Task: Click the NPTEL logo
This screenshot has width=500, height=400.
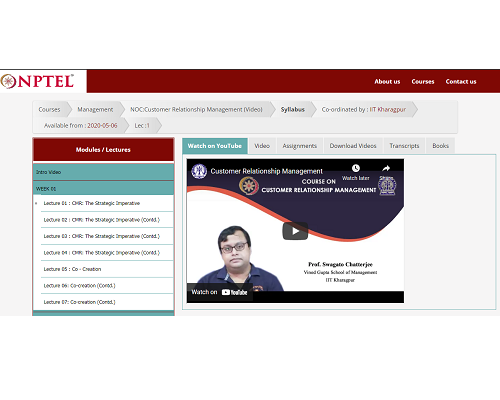Action: pyautogui.click(x=37, y=81)
